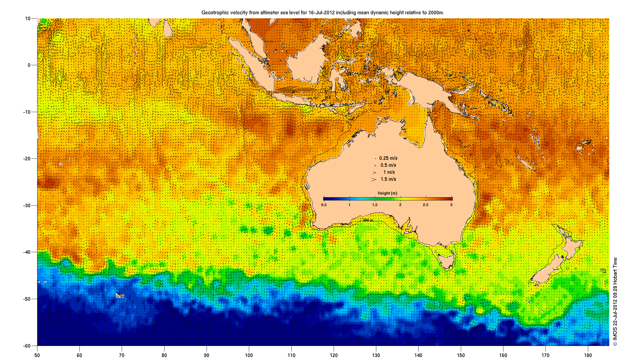Click the longitude axis label '50'
The width and height of the screenshot is (644, 364).
coord(37,355)
